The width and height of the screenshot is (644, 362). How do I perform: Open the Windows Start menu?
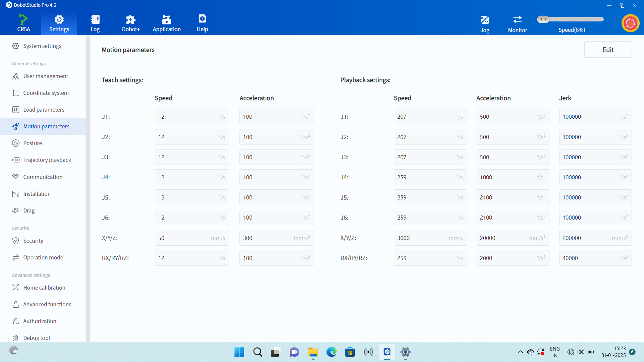(x=239, y=352)
